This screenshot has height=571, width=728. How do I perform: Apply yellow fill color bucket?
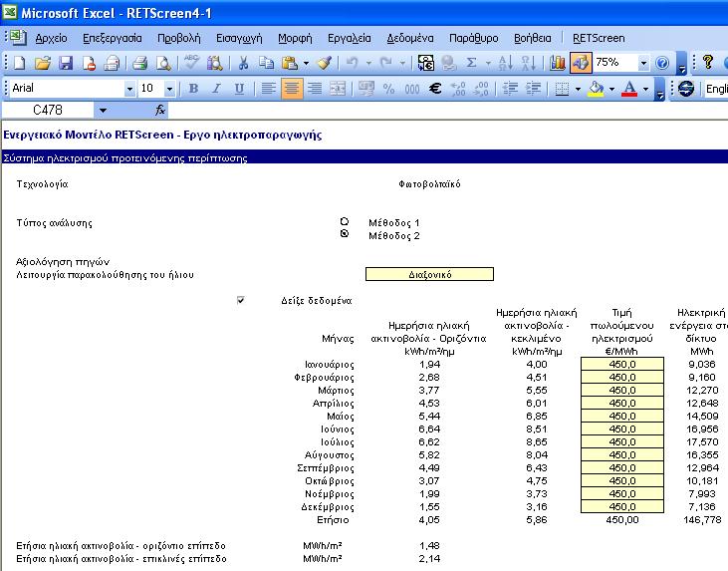[597, 89]
